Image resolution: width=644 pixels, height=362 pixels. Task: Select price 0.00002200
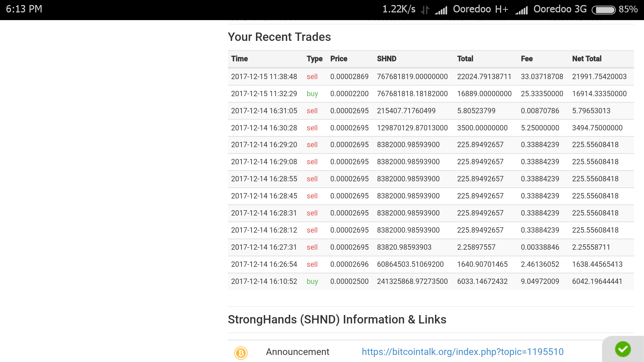pos(349,94)
